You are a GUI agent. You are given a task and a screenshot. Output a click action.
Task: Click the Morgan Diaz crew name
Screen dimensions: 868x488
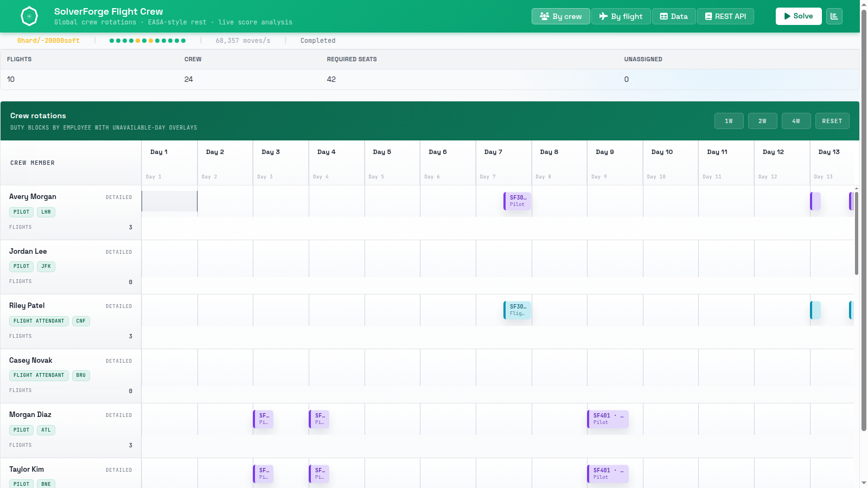30,415
